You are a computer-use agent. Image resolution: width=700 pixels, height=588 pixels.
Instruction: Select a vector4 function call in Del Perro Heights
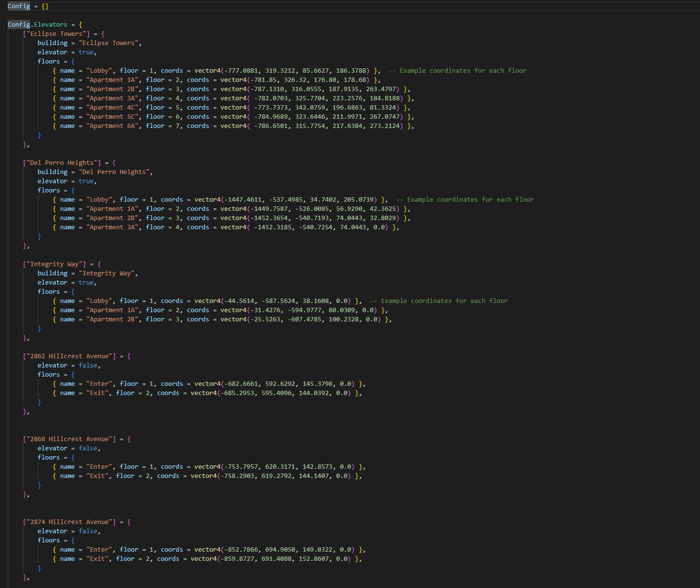click(x=207, y=199)
